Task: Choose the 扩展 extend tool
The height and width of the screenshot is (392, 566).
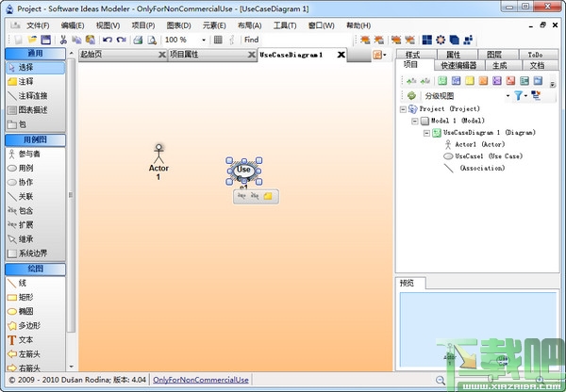Action: [35, 225]
